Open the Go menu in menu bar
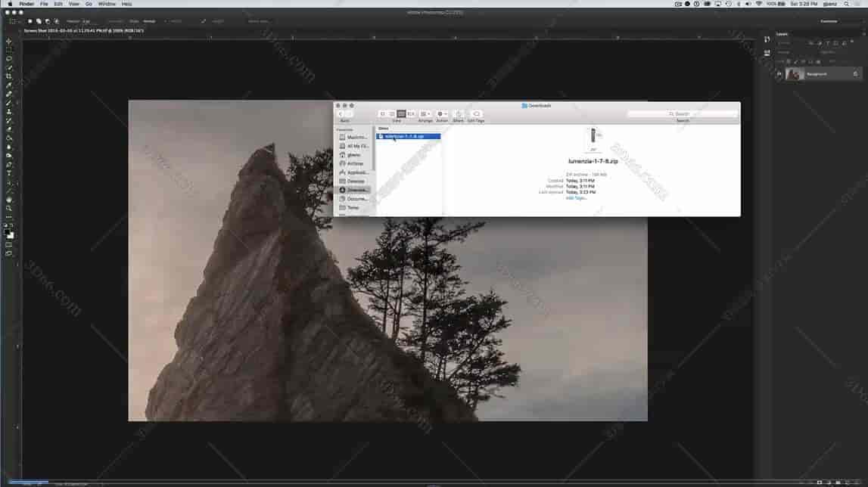The image size is (868, 487). [89, 4]
